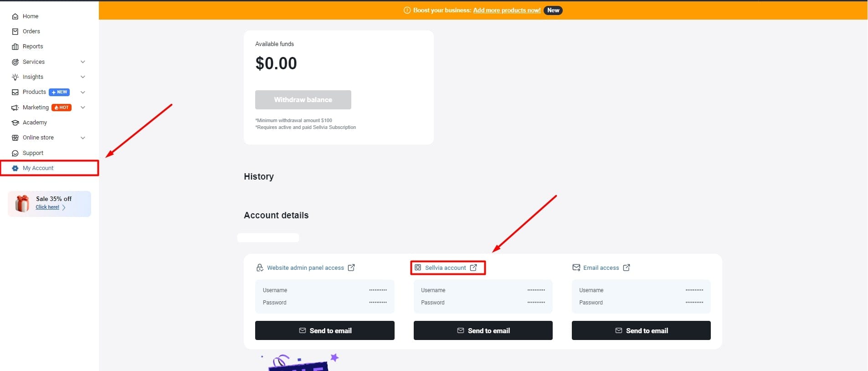Viewport: 868px width, 371px height.
Task: Click the Home house icon in sidebar
Action: [x=15, y=16]
